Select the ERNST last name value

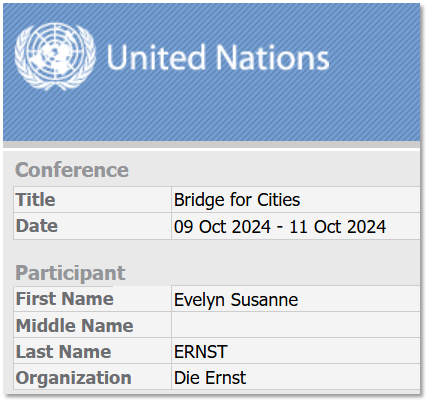tap(201, 352)
